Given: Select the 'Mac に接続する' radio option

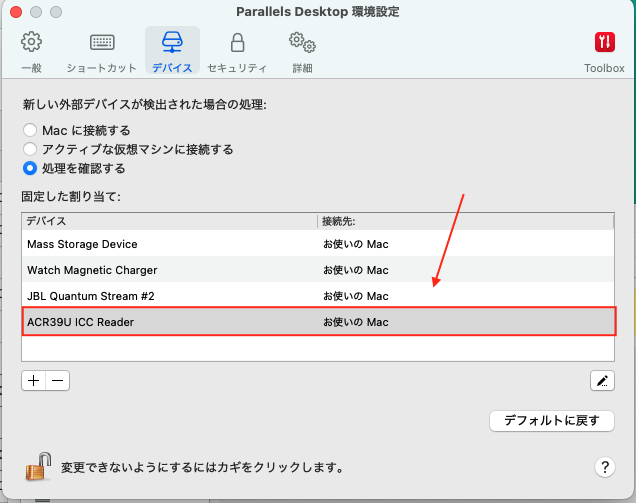Looking at the screenshot, I should coord(30,130).
